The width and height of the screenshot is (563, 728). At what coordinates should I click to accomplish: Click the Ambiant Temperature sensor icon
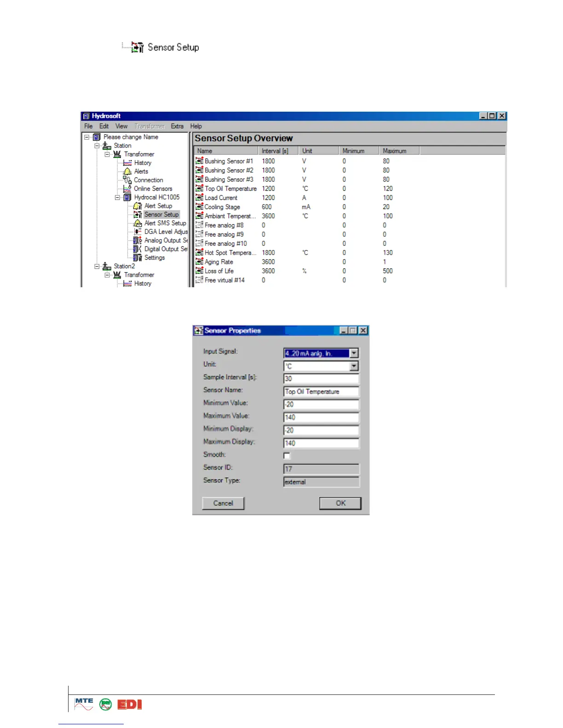tap(199, 216)
